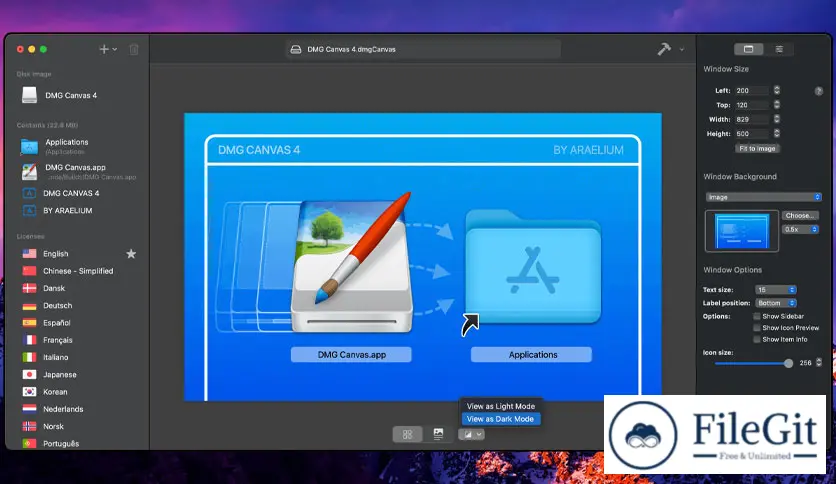Choose View as Light Mode
The width and height of the screenshot is (836, 484).
click(x=501, y=406)
